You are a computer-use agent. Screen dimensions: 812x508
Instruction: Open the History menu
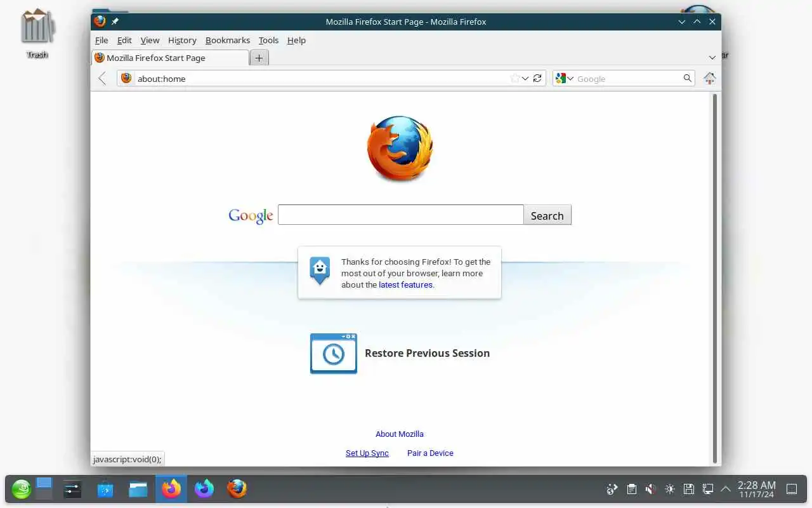click(x=182, y=40)
